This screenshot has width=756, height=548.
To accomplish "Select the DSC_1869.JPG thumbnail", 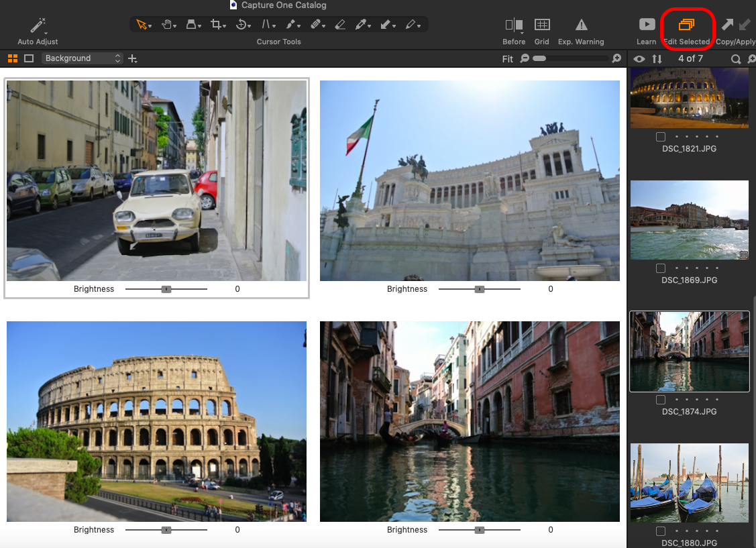I will [x=690, y=220].
